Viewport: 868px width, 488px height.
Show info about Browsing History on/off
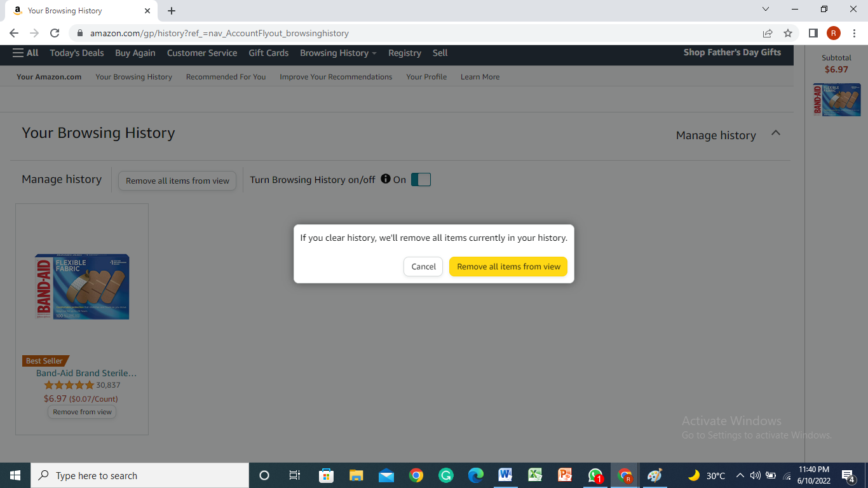[x=385, y=179]
